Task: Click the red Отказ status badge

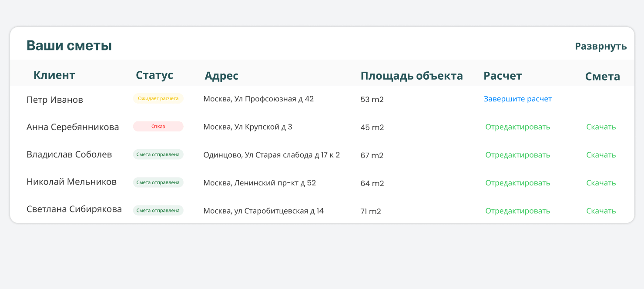Action: pyautogui.click(x=158, y=126)
